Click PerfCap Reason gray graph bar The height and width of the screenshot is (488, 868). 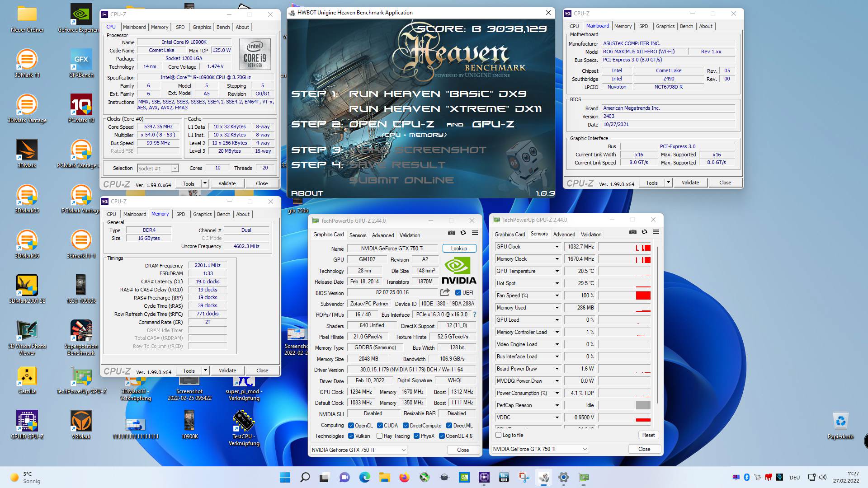click(x=643, y=405)
